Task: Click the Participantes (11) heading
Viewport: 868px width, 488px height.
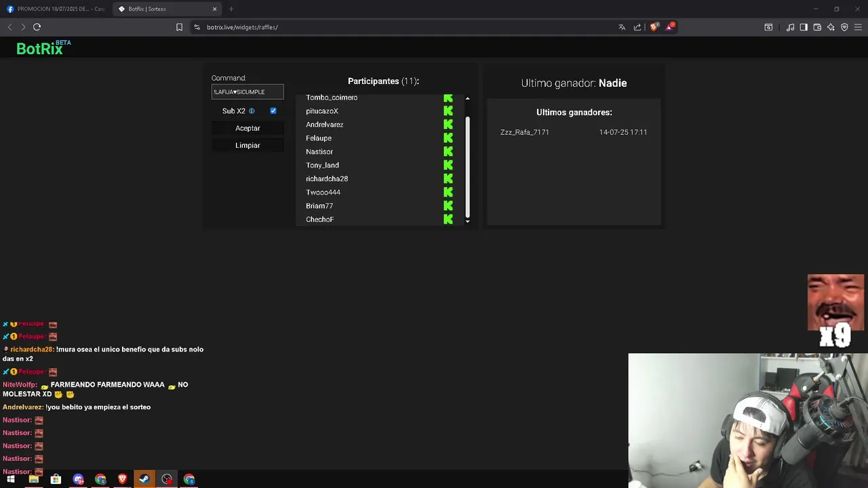Action: pos(383,81)
